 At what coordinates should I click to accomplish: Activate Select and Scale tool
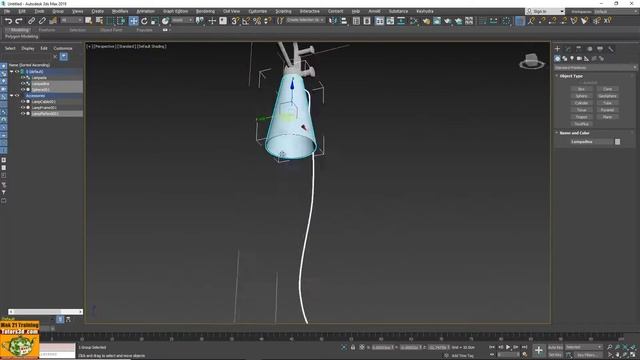155,21
